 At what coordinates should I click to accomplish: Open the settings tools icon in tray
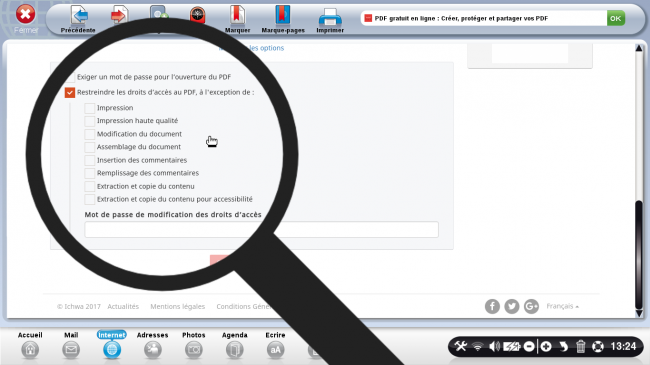pyautogui.click(x=461, y=346)
